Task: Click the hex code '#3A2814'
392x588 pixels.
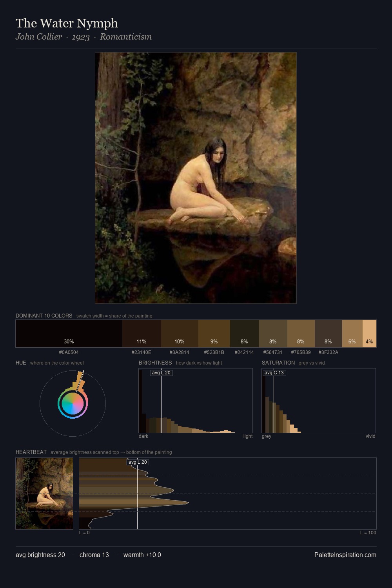Action: point(180,352)
